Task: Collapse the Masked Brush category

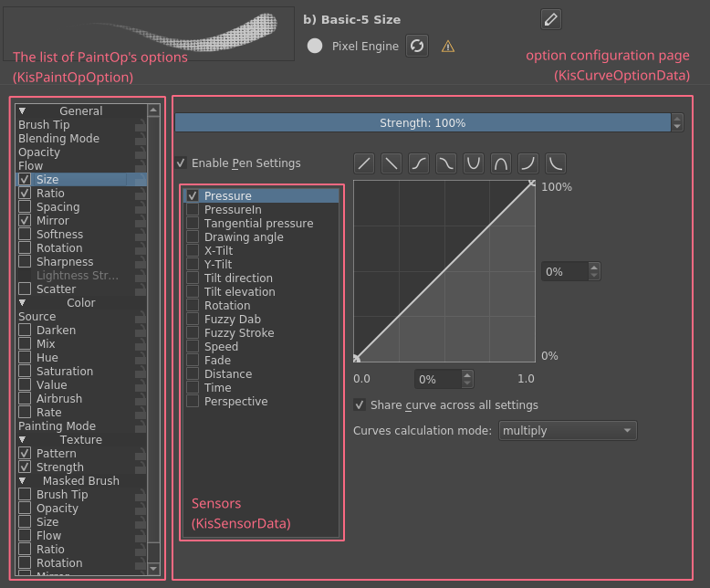Action: (22, 480)
